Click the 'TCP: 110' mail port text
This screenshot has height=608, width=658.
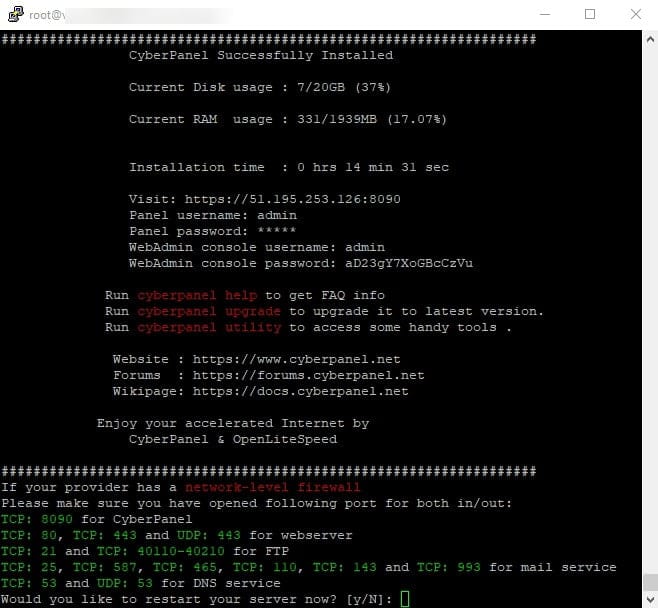click(265, 567)
